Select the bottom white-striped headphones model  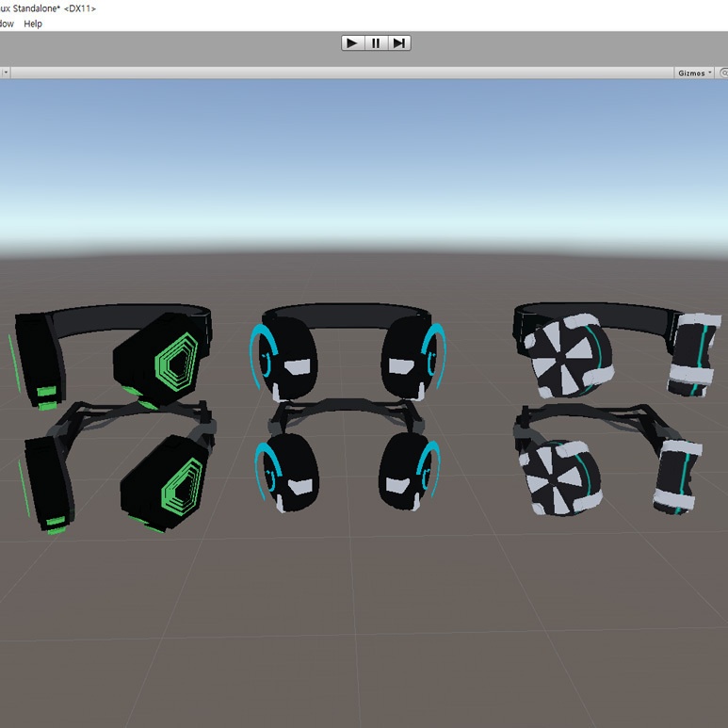pos(608,460)
